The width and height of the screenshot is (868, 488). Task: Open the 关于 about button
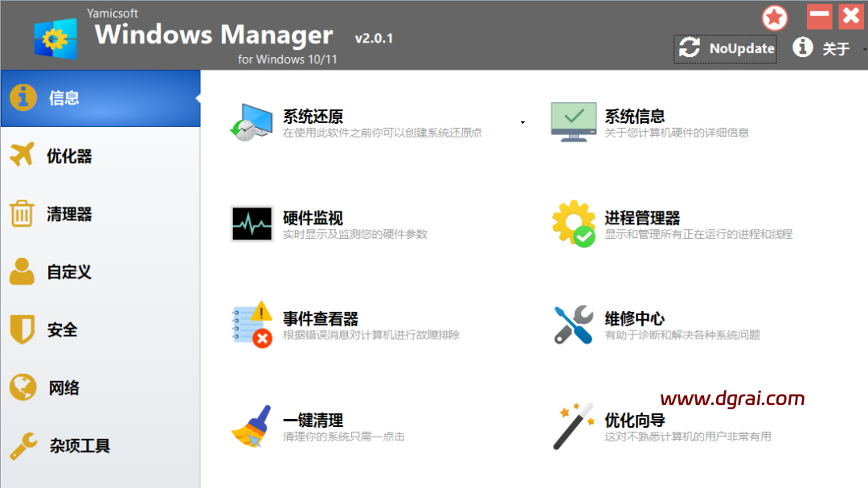tap(822, 48)
